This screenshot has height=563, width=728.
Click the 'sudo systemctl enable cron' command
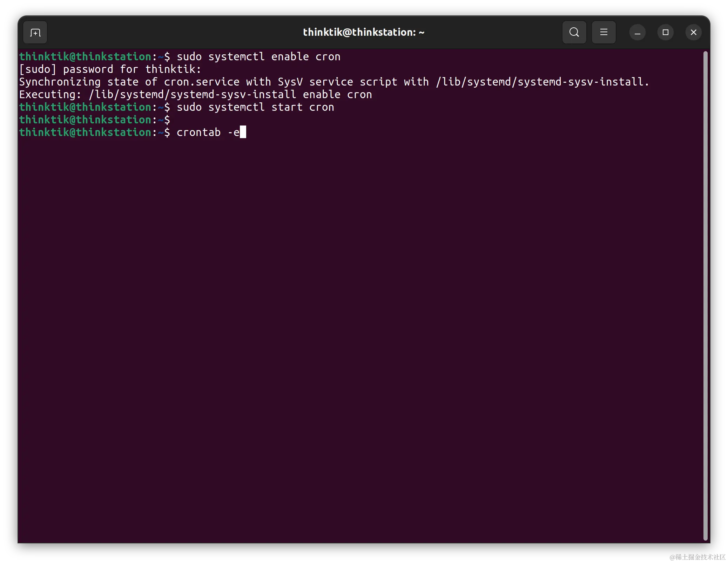(x=258, y=57)
